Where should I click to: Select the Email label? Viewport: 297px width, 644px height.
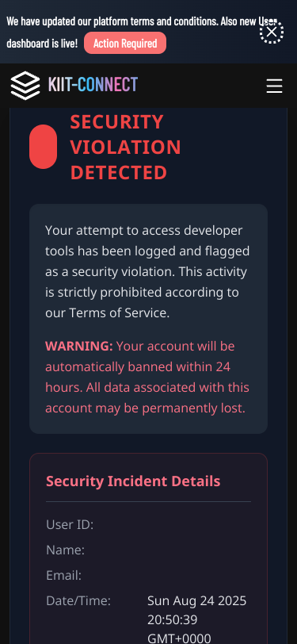63,576
